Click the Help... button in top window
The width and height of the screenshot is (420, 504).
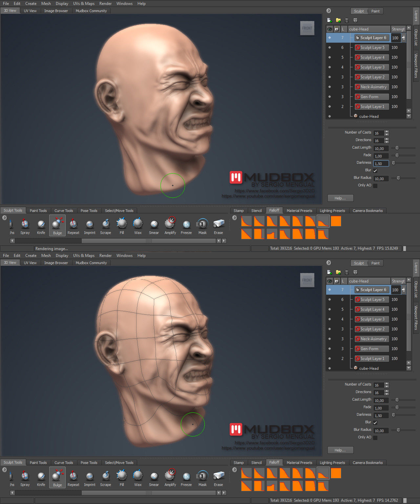(340, 198)
